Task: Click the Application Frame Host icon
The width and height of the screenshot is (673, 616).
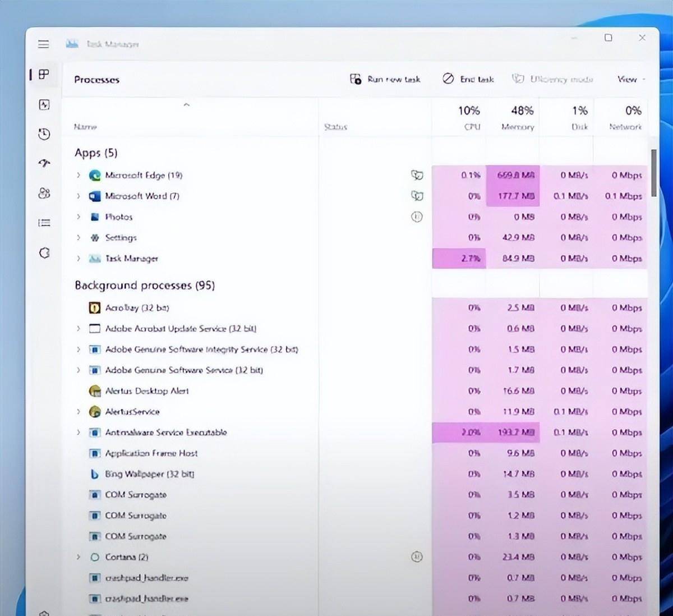Action: tap(95, 453)
